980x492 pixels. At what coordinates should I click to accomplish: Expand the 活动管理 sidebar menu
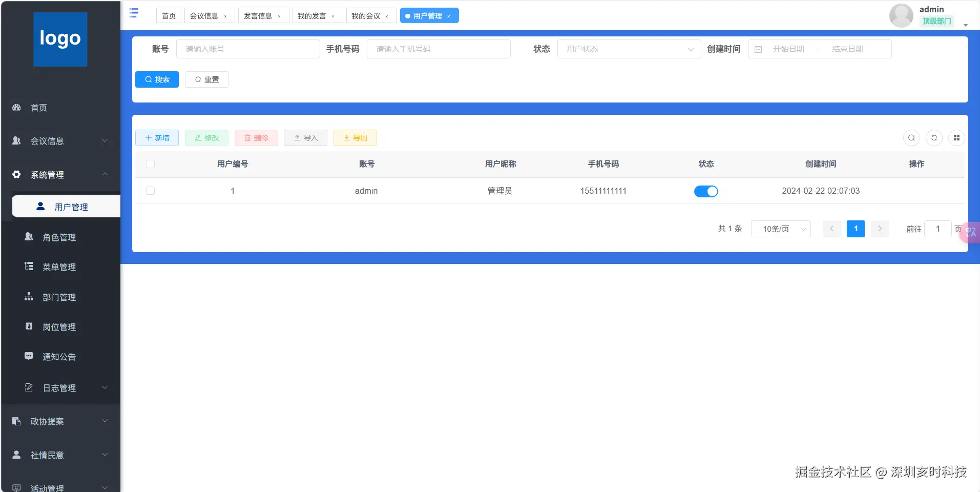pyautogui.click(x=105, y=488)
